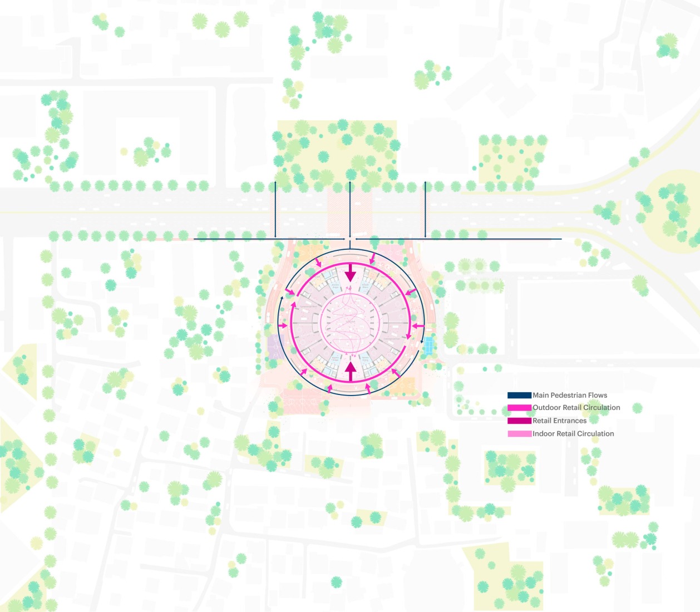The width and height of the screenshot is (700, 612).
Task: Click the magenta Outdoor Retail Circulation swatch
Action: pyautogui.click(x=519, y=408)
